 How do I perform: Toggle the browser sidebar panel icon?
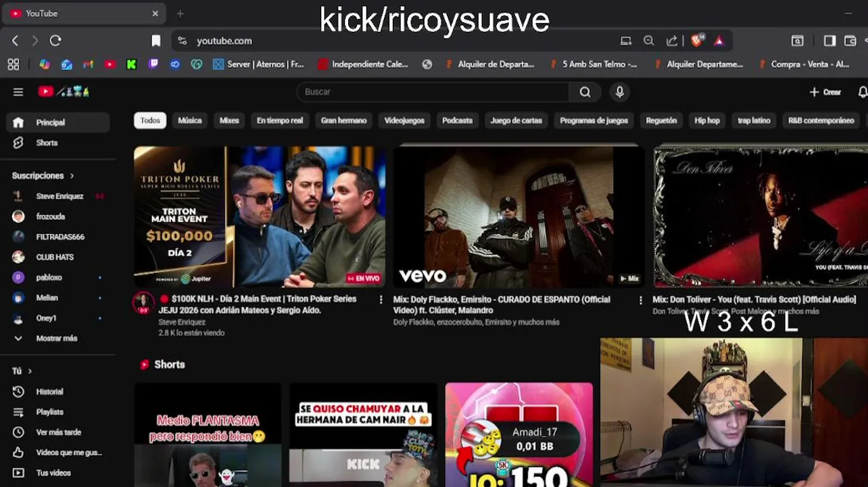[829, 41]
